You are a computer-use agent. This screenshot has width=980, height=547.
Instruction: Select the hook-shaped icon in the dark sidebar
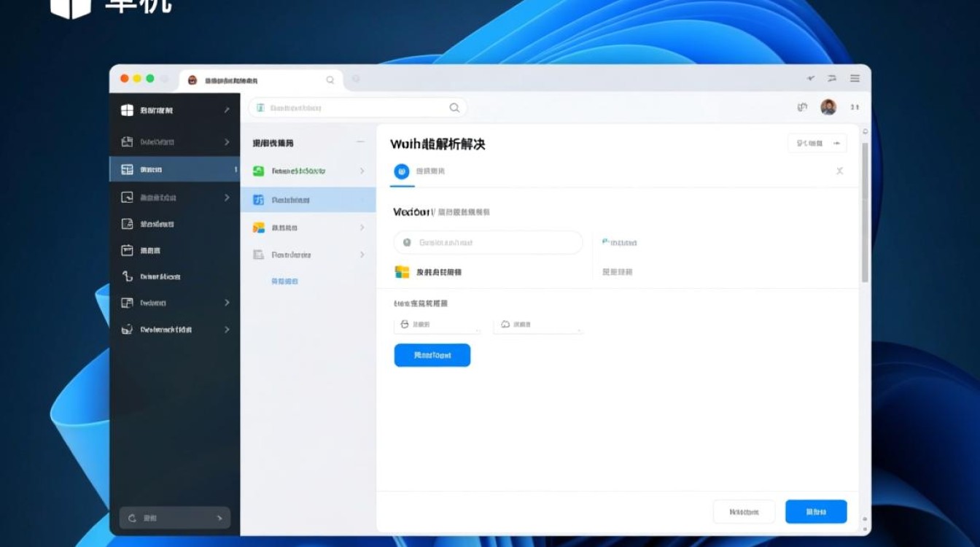127,276
